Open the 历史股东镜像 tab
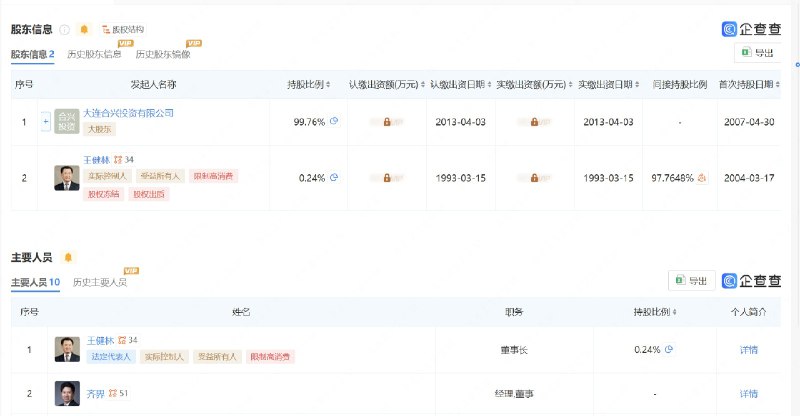The width and height of the screenshot is (800, 416). pyautogui.click(x=163, y=54)
